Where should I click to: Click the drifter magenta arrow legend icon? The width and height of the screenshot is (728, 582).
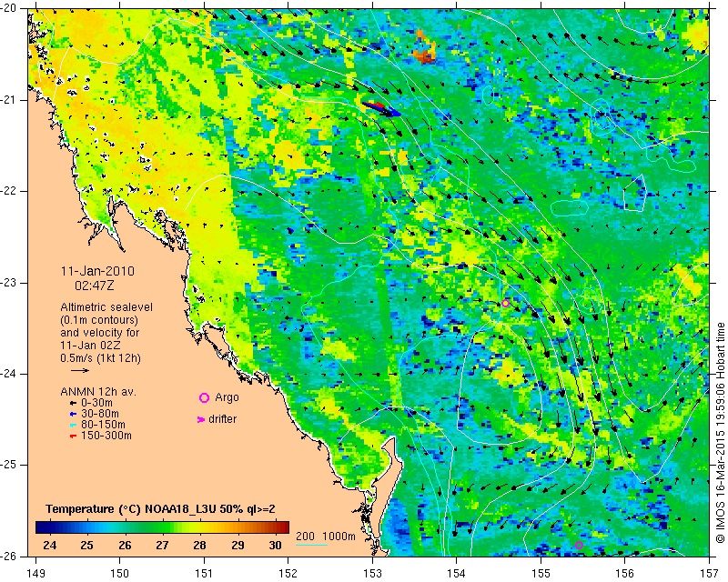(201, 419)
